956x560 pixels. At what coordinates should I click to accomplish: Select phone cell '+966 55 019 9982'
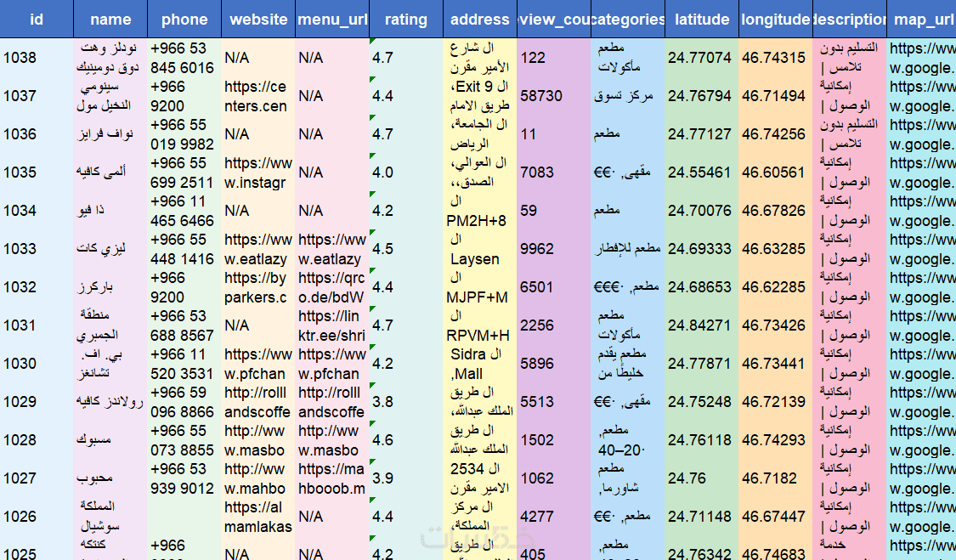(x=184, y=134)
